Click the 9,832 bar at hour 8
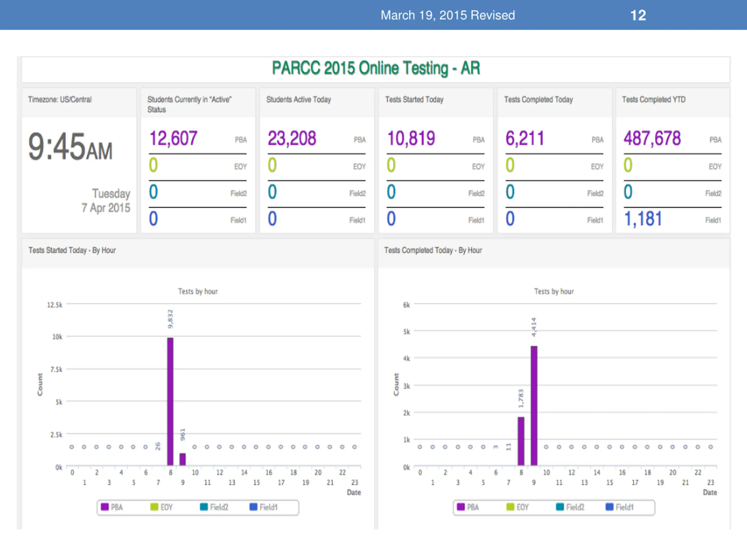The image size is (747, 560). tap(170, 402)
